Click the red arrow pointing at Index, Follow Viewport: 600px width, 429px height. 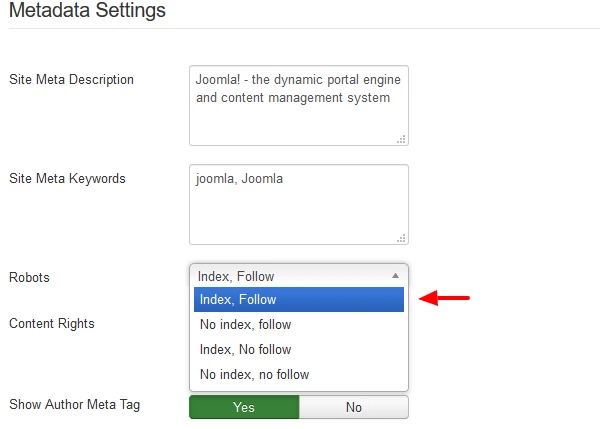(444, 298)
